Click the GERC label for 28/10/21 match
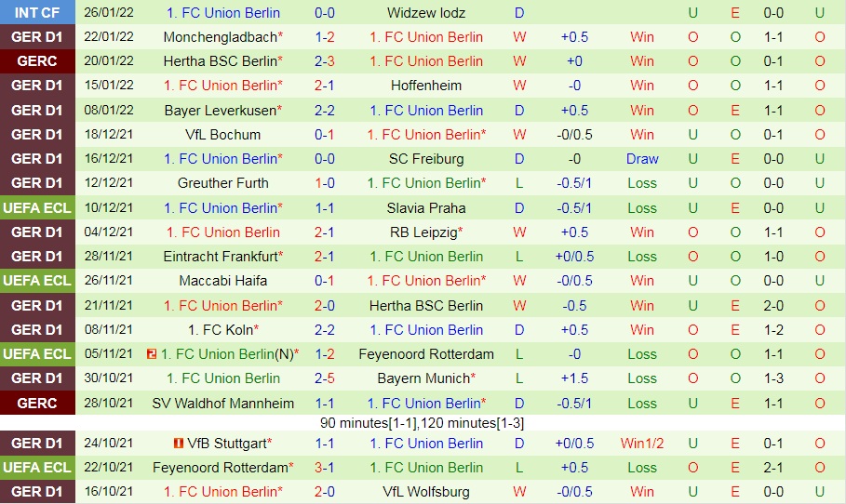This screenshot has height=504, width=846. [37, 404]
